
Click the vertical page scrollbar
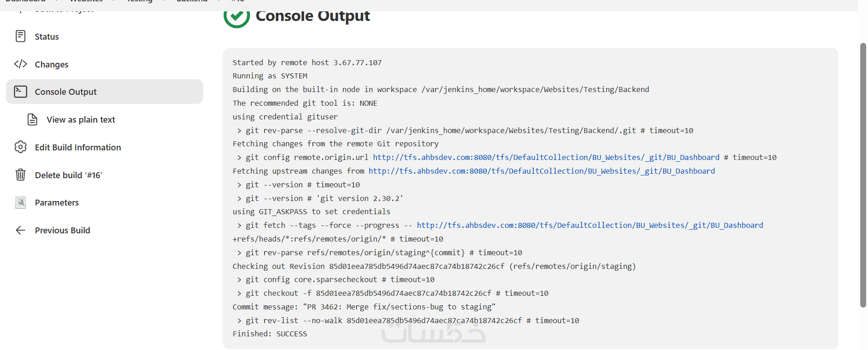[863, 175]
